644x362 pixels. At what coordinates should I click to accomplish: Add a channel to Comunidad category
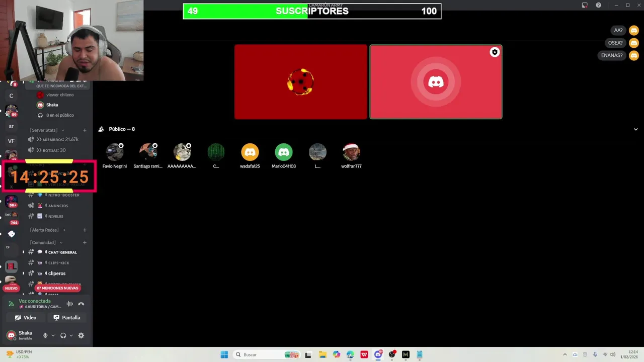[x=85, y=242]
